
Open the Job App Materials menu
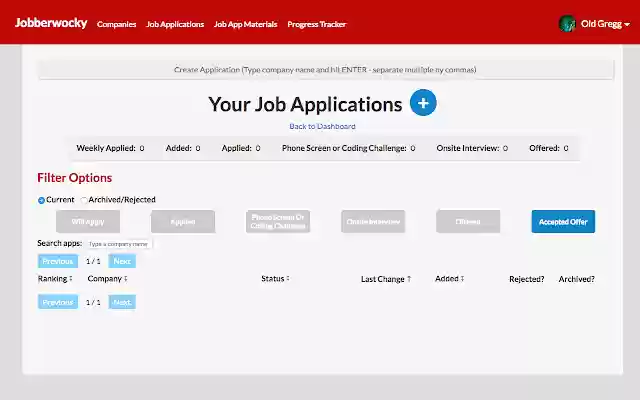pyautogui.click(x=246, y=24)
